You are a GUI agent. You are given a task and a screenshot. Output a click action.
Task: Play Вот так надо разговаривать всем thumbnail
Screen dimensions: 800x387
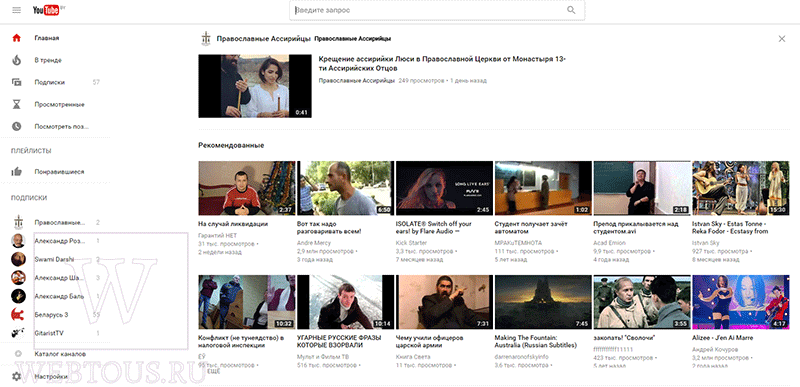point(345,188)
